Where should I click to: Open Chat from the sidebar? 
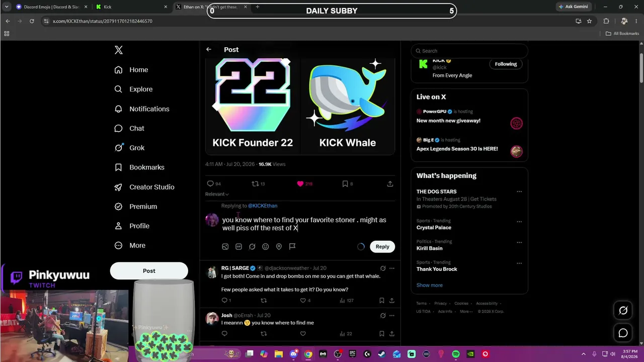(130, 128)
